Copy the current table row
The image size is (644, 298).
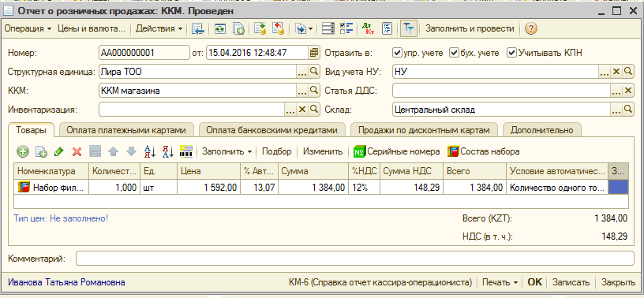41,151
